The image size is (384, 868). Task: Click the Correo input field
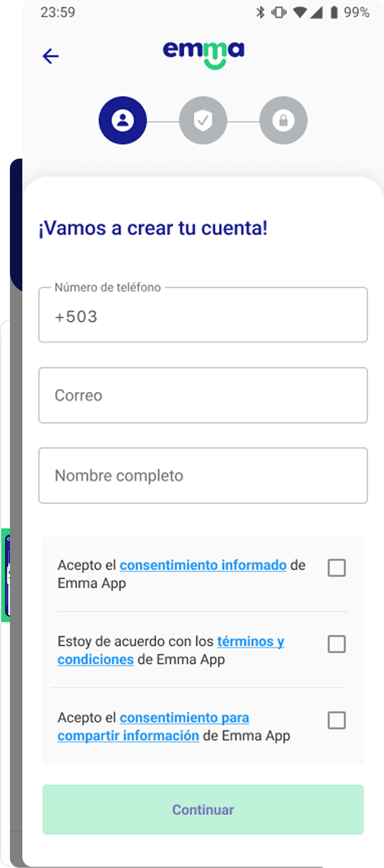pyautogui.click(x=203, y=395)
